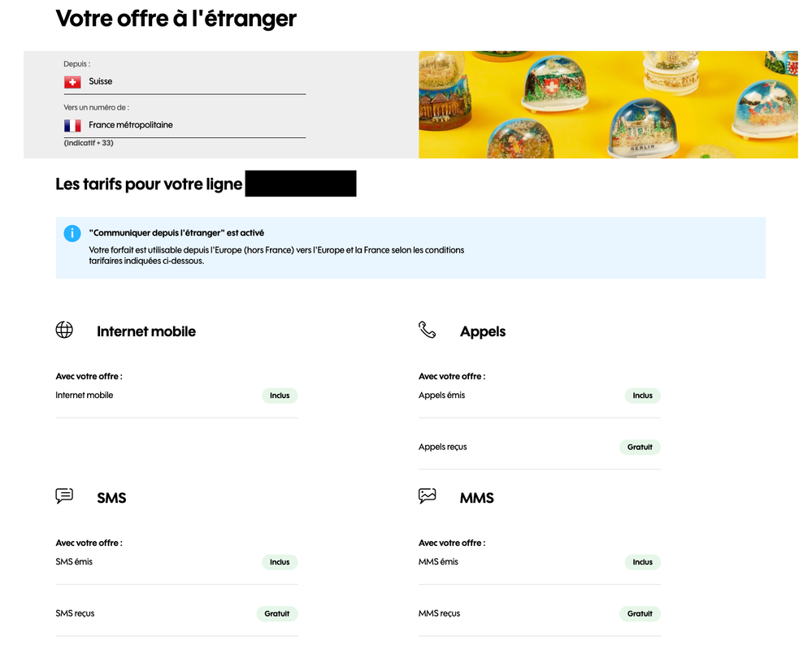The height and width of the screenshot is (649, 812).
Task: Click the Inclus pill next to Appels émis
Action: 642,396
